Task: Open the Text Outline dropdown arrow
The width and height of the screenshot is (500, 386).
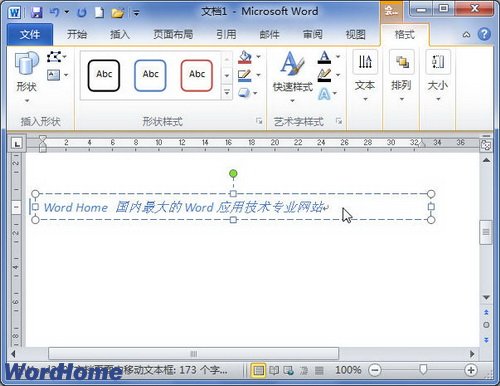Action: pos(338,75)
